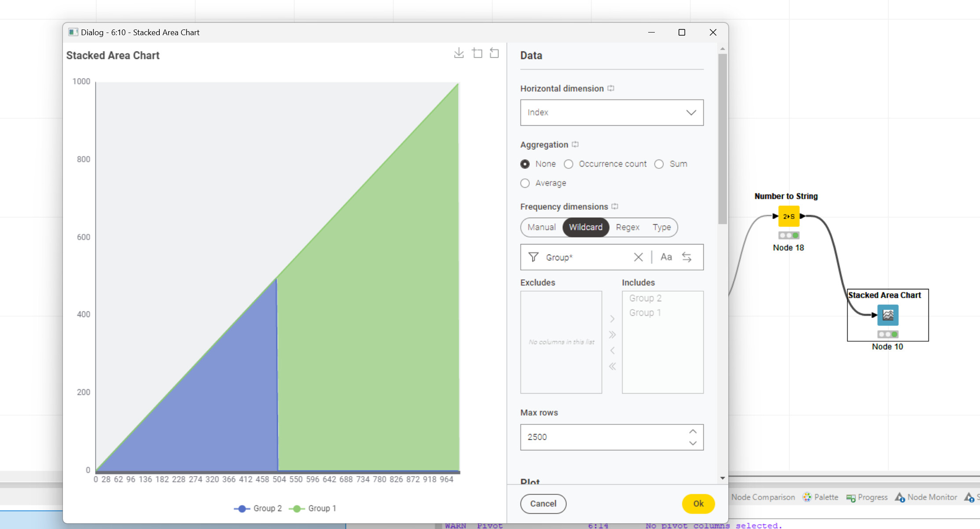Toggle Group 2 legend marker
Image resolution: width=980 pixels, height=529 pixels.
click(x=242, y=509)
